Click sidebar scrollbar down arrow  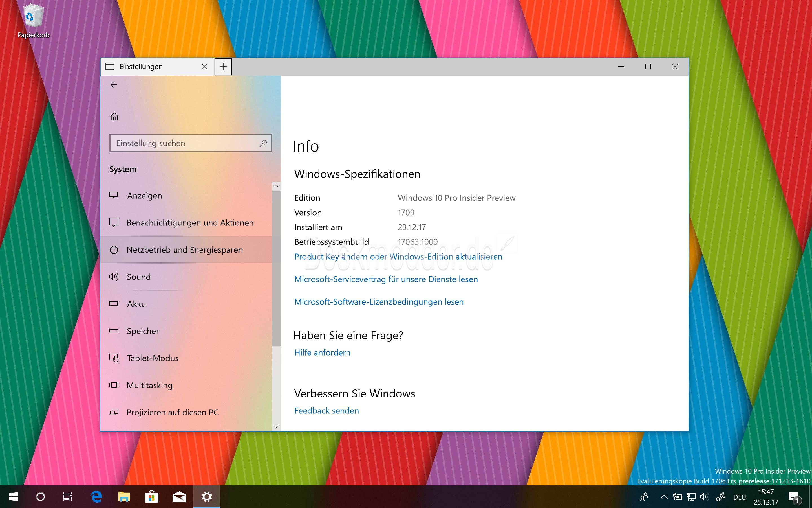point(276,427)
